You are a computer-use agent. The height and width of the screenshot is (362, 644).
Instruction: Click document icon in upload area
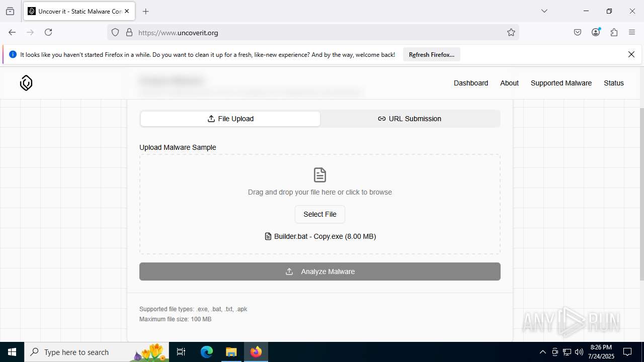click(320, 175)
